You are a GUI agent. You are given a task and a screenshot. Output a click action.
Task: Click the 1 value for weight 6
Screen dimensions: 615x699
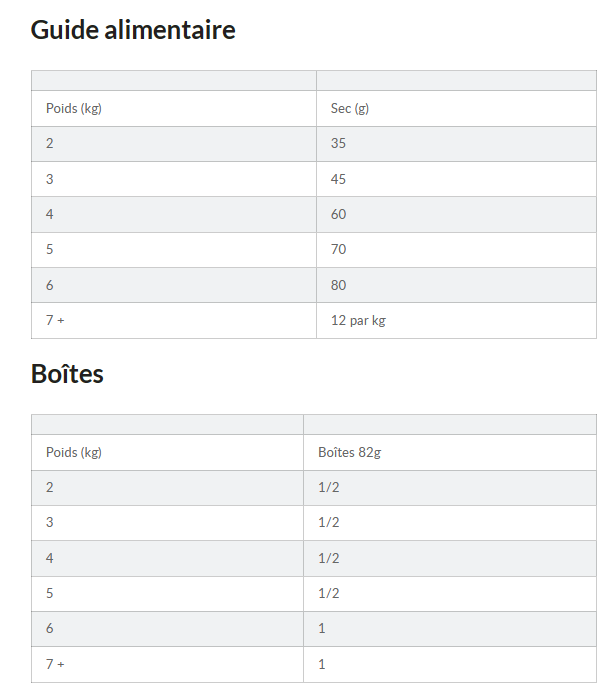pyautogui.click(x=322, y=628)
